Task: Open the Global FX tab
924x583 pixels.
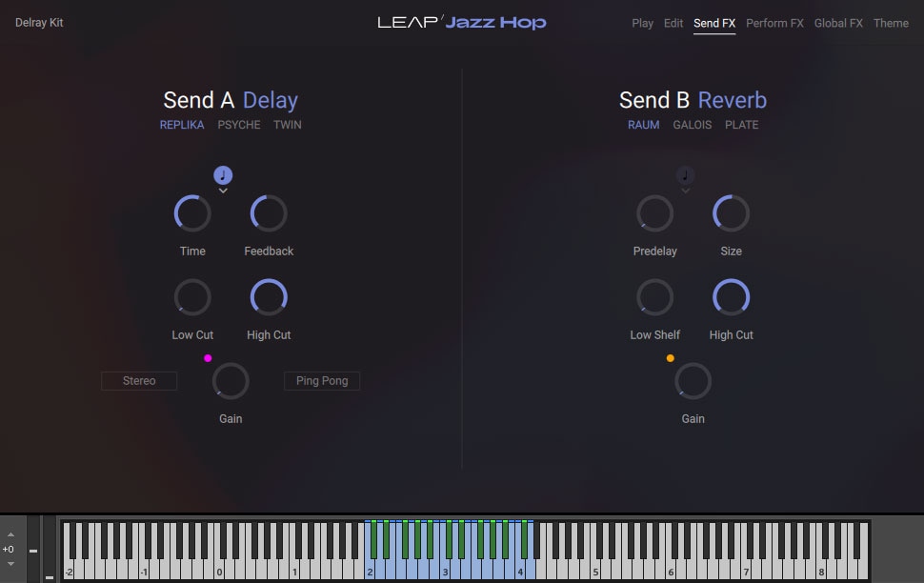Action: (x=838, y=23)
